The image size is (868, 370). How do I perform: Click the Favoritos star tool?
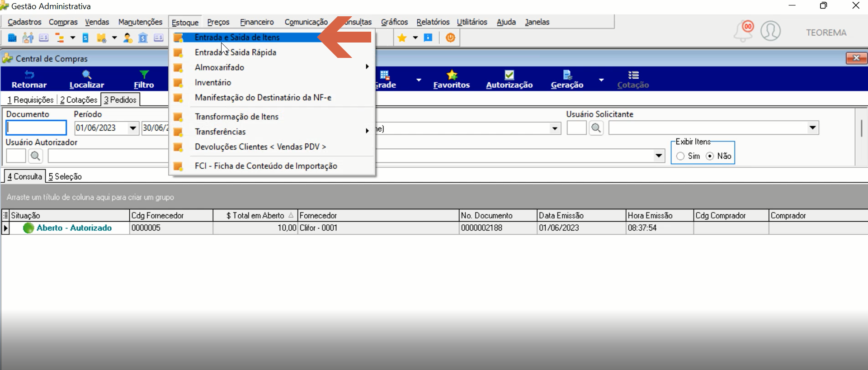pyautogui.click(x=452, y=80)
